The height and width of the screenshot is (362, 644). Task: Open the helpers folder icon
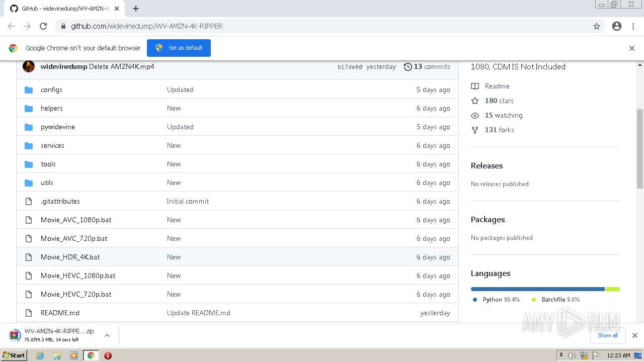click(x=29, y=109)
